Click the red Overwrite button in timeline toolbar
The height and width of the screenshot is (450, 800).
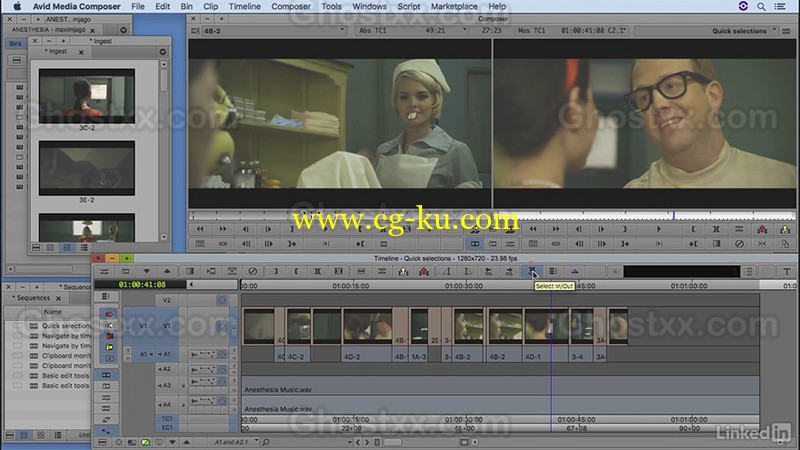423,271
